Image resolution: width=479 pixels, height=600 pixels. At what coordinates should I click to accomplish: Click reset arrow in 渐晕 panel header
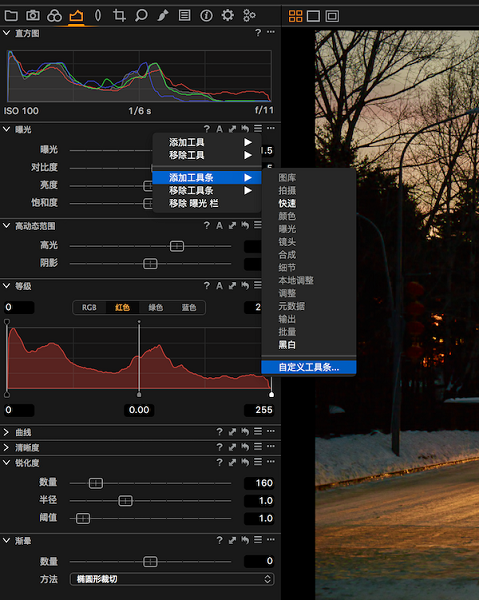coord(245,540)
